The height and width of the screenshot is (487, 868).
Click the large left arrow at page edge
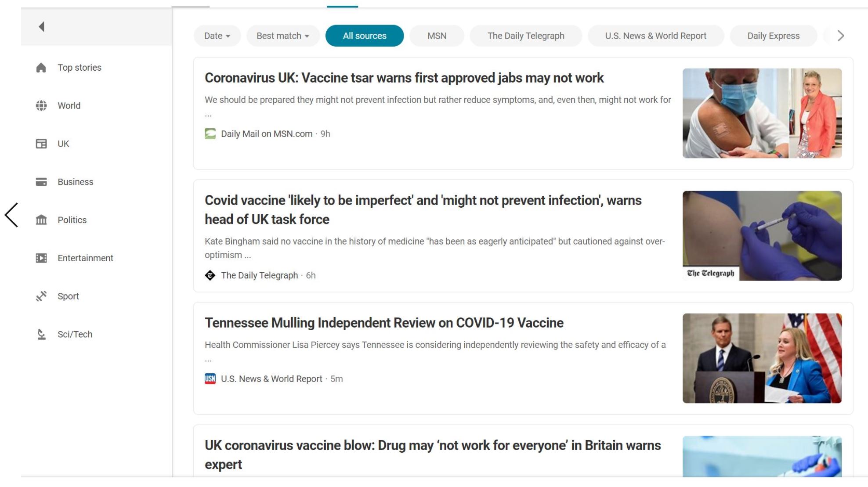[x=11, y=215]
